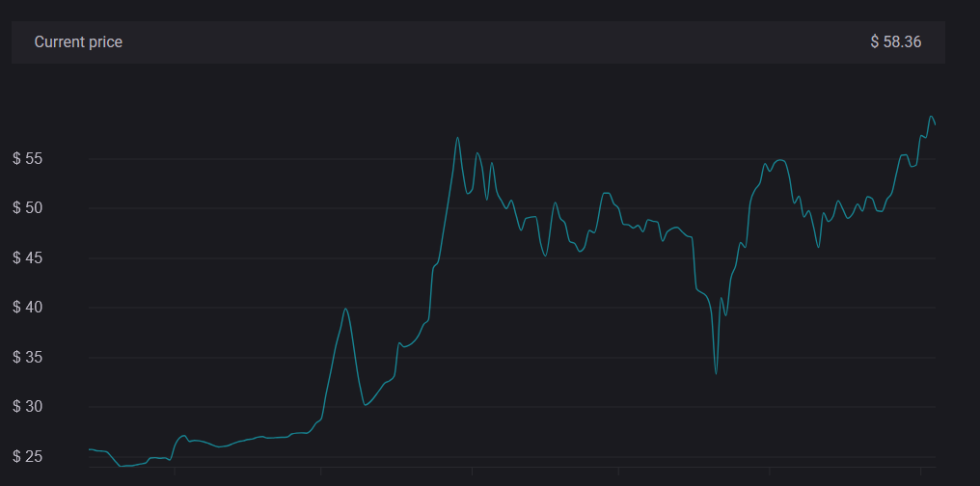Click the $ 55 axis label
The width and height of the screenshot is (980, 486).
coord(28,159)
